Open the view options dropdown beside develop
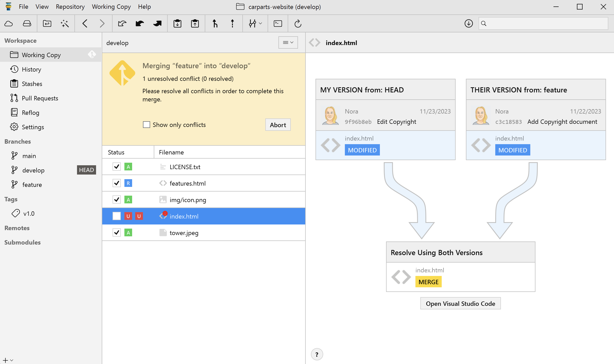The height and width of the screenshot is (364, 614). coord(288,42)
